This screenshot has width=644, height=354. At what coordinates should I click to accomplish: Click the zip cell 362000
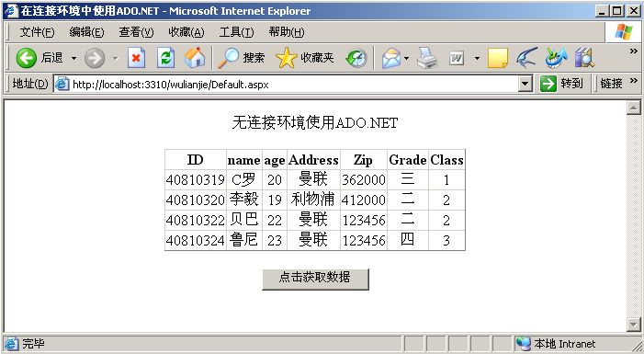[364, 179]
